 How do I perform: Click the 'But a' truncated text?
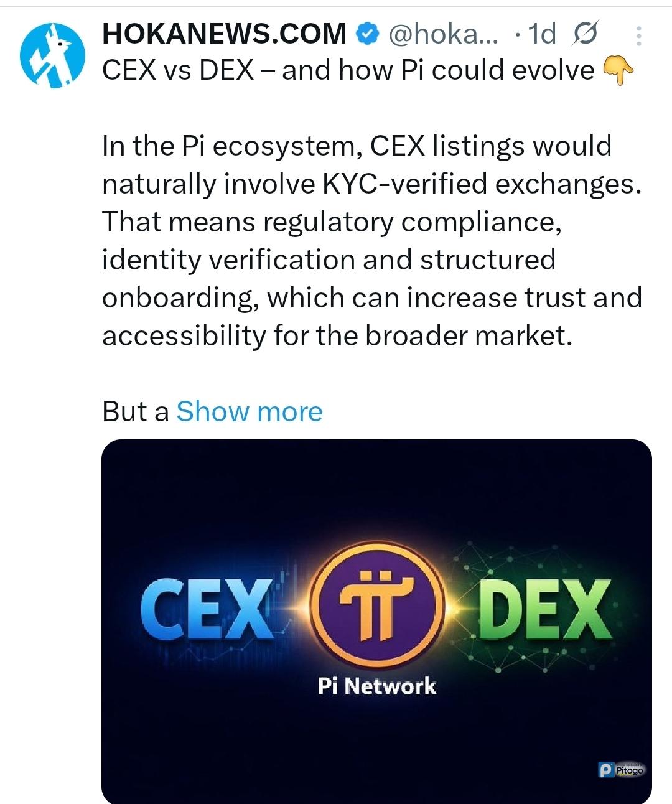tap(135, 411)
